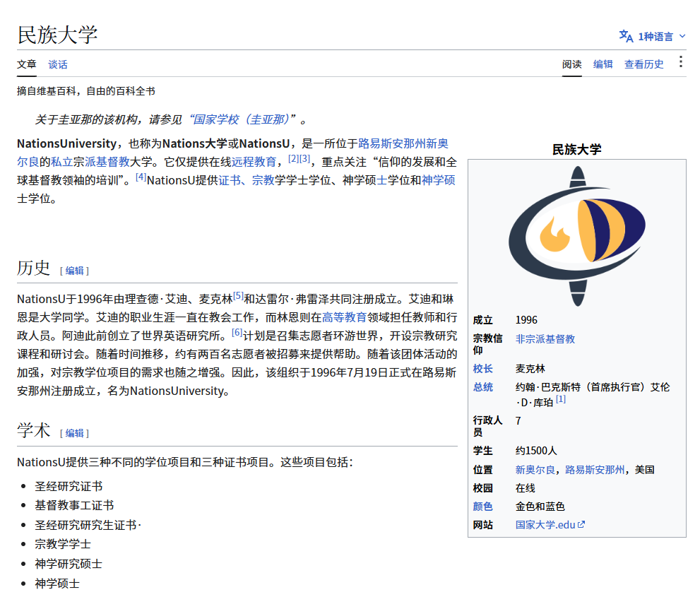Click the 民族大学 page title heading
The image size is (700, 597).
coord(58,35)
